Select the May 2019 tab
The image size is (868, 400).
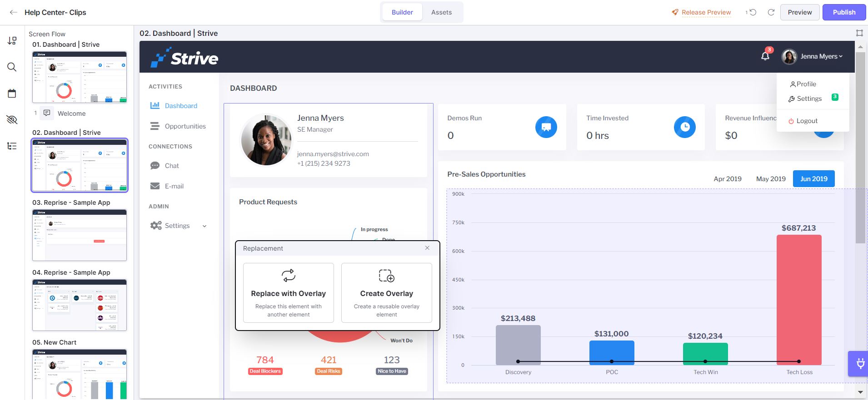(771, 179)
